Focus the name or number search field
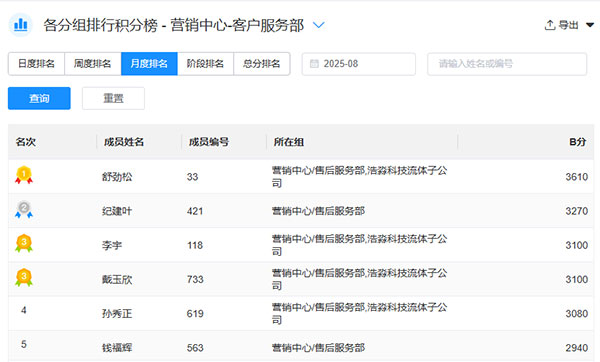Image resolution: width=600 pixels, height=362 pixels. (x=507, y=64)
